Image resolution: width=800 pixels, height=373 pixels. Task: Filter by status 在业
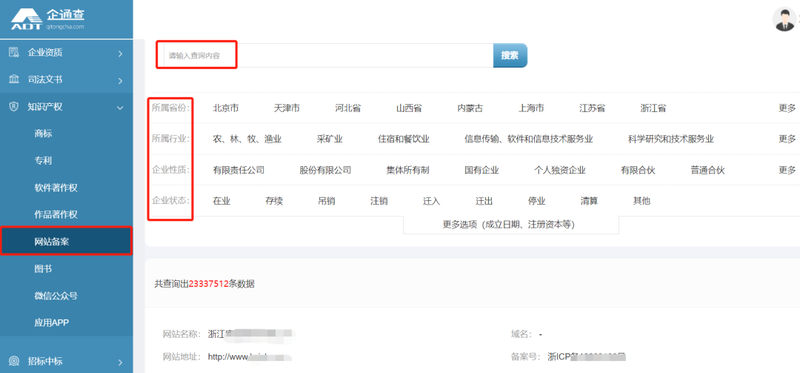(x=222, y=201)
